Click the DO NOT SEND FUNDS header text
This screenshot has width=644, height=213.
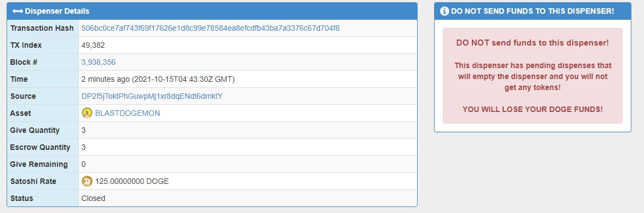coord(532,11)
